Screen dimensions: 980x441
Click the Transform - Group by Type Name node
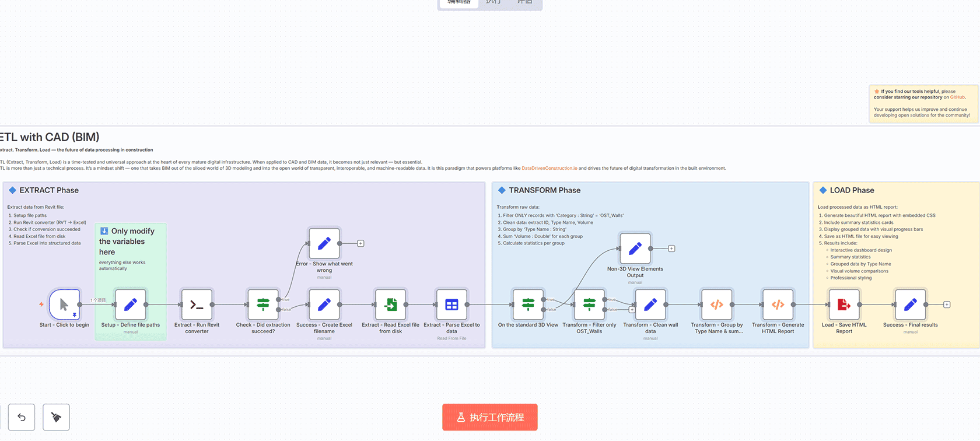pyautogui.click(x=716, y=304)
